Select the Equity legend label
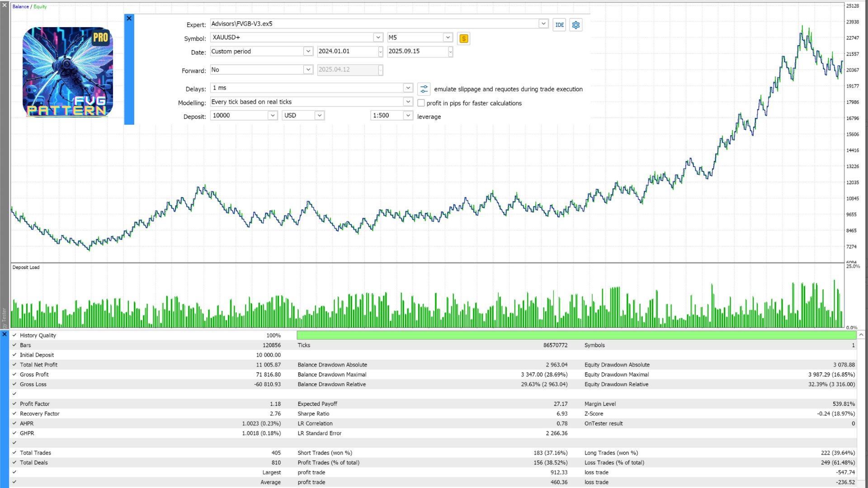 [40, 7]
